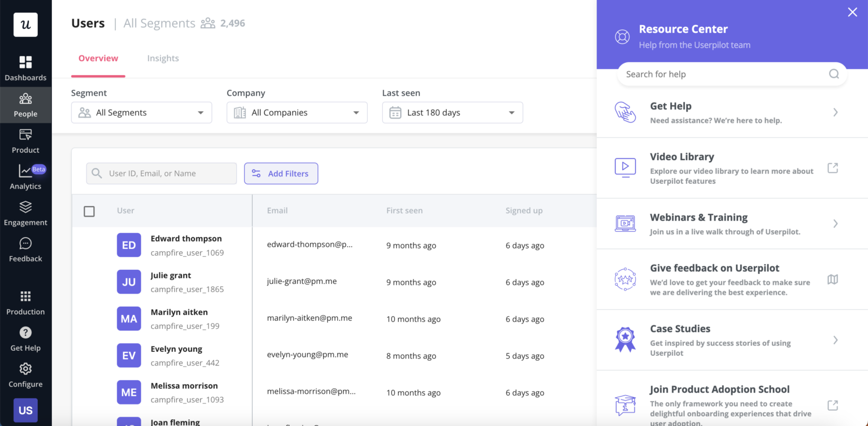This screenshot has width=868, height=426.
Task: Select the People sidebar icon
Action: (x=25, y=105)
